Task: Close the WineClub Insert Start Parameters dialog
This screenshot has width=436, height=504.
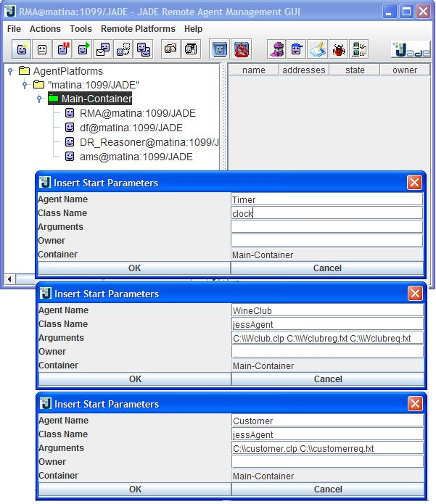Action: click(415, 293)
